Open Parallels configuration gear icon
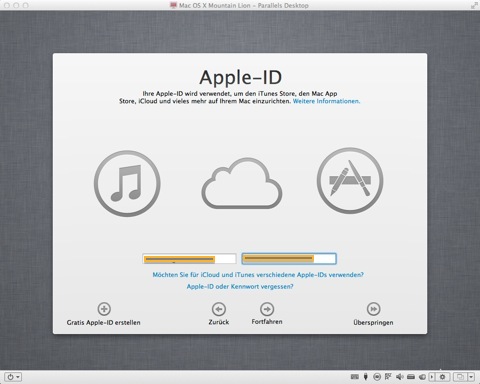This screenshot has height=384, width=480. coord(442,377)
